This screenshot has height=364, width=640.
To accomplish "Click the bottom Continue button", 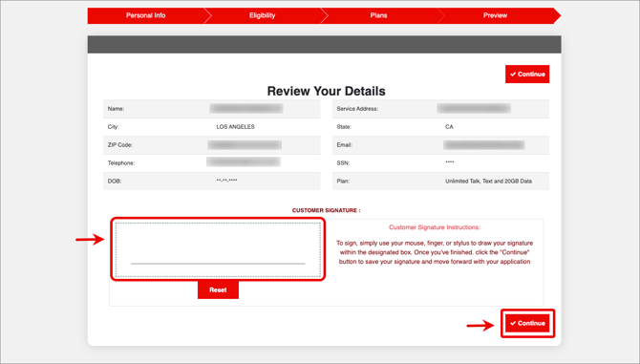I will coord(527,323).
